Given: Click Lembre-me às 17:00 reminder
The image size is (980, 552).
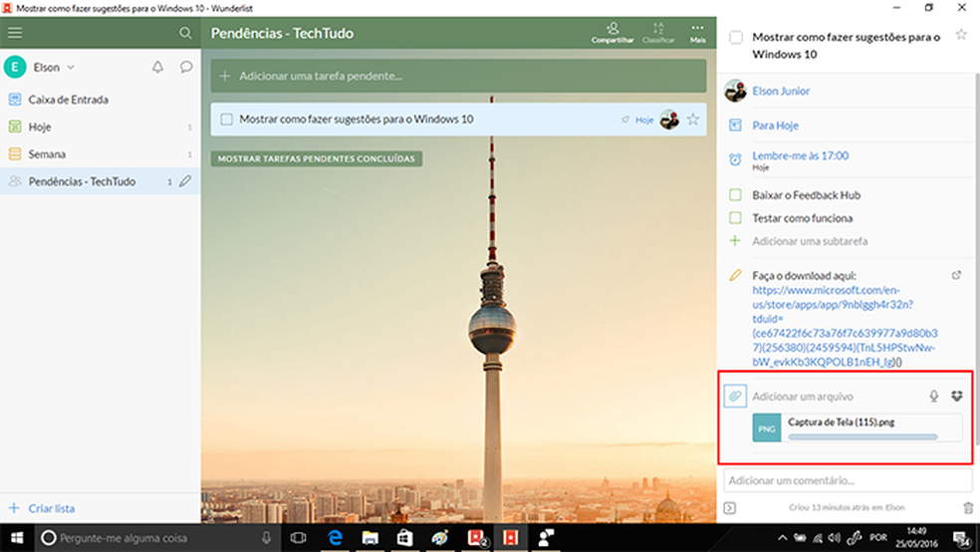Looking at the screenshot, I should point(800,155).
